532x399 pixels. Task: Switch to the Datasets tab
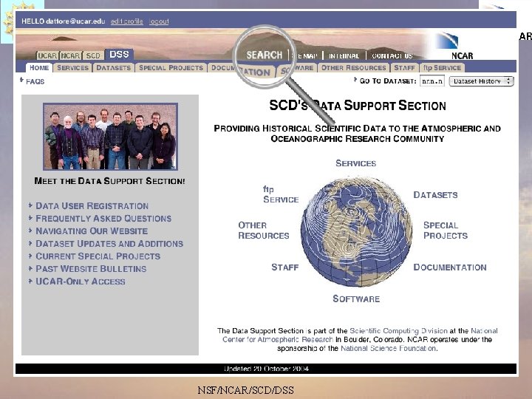tap(113, 67)
